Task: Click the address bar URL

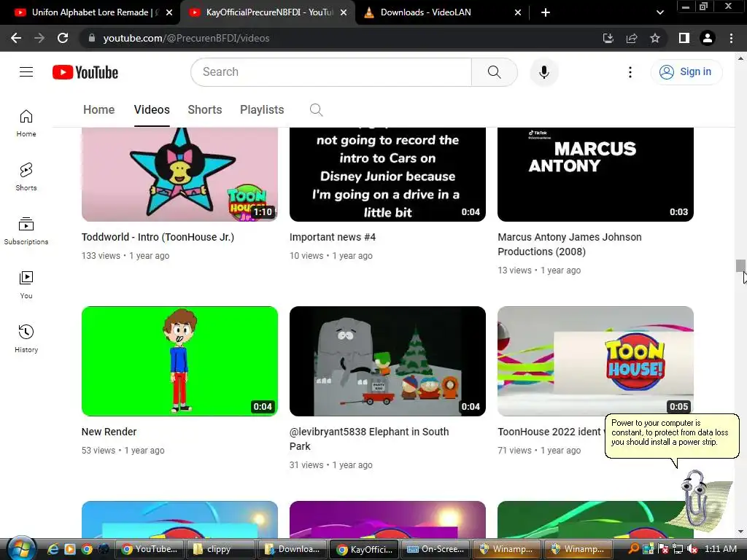Action: 186,38
